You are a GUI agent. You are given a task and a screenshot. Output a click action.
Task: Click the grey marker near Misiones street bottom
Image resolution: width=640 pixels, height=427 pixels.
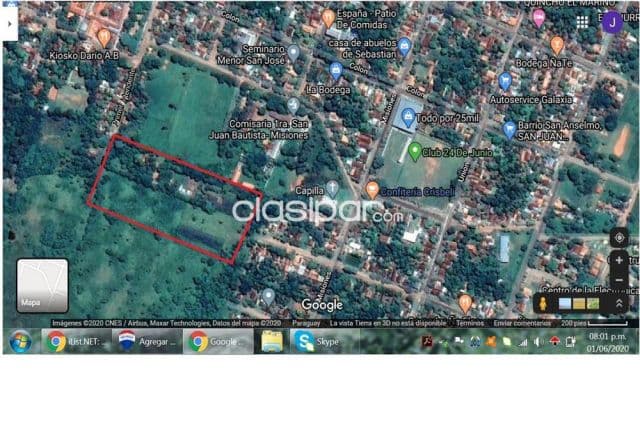click(268, 297)
